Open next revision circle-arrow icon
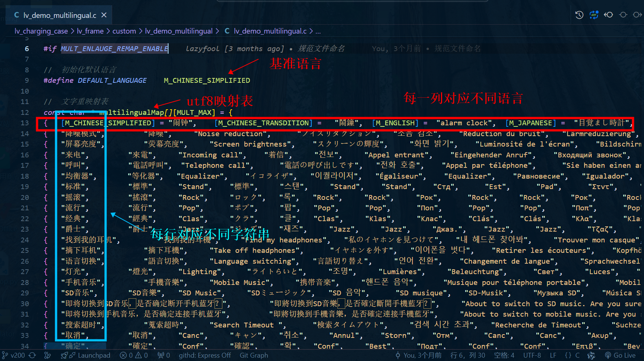The height and width of the screenshot is (361, 644). (x=637, y=15)
